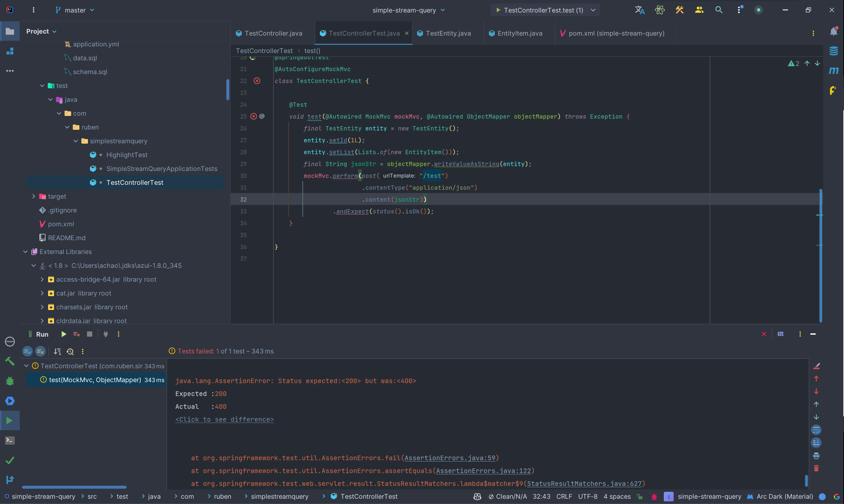Open the Maven tool window

tap(833, 70)
